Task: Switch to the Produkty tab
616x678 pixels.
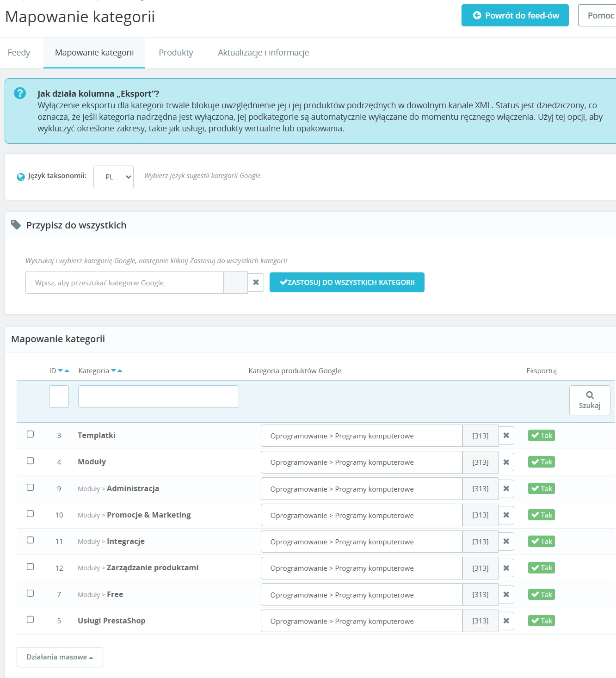Action: tap(176, 52)
